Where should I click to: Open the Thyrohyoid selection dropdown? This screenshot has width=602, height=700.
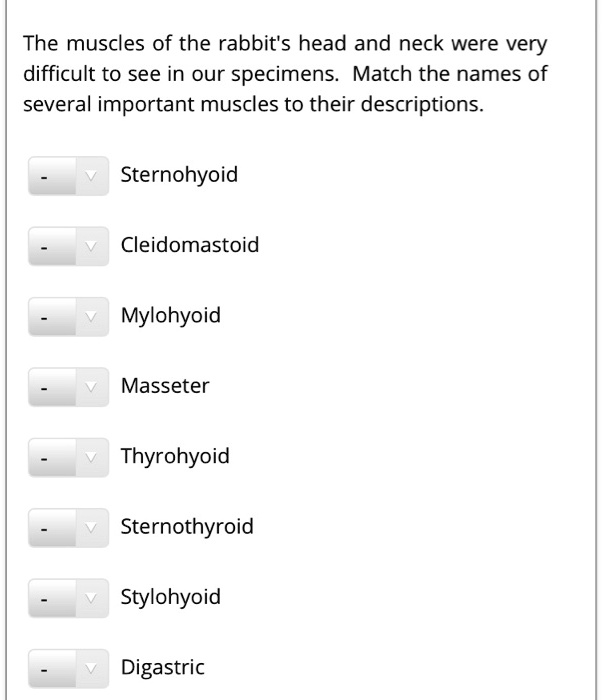(x=66, y=458)
